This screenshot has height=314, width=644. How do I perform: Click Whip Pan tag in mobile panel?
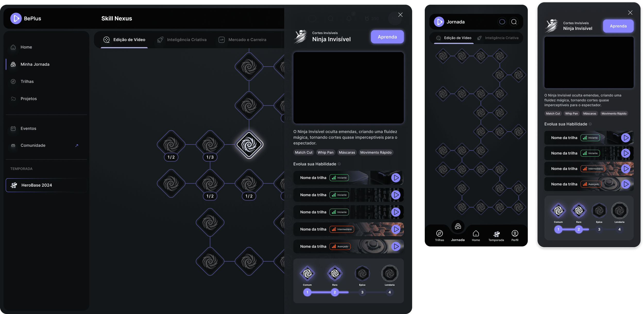(x=571, y=113)
